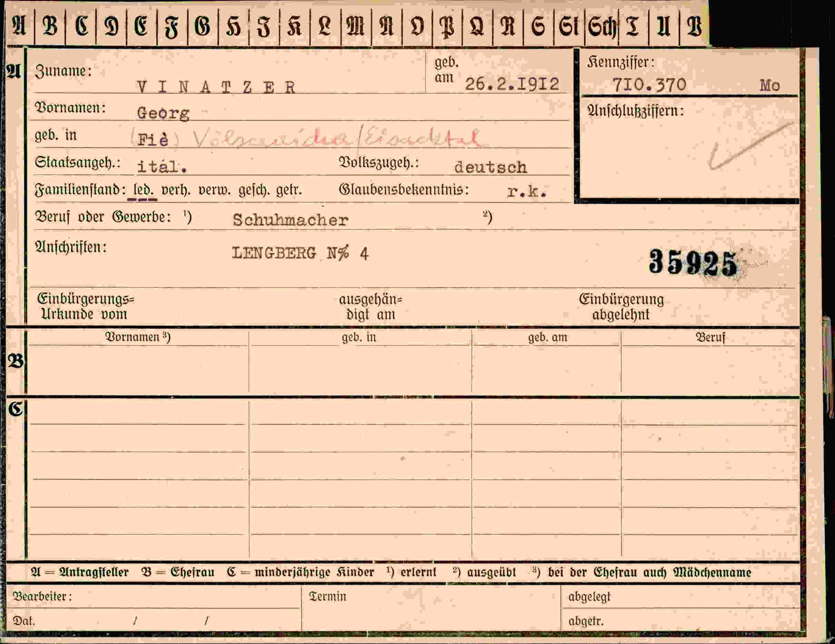Click the 'Kennziffer:' label
Viewport: 835px width, 644px height.
(x=621, y=62)
